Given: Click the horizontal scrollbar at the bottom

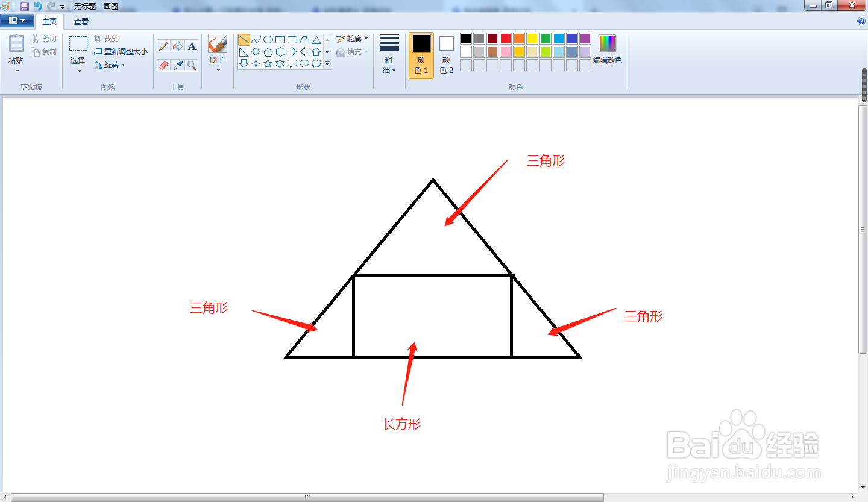Looking at the screenshot, I should coord(306,496).
